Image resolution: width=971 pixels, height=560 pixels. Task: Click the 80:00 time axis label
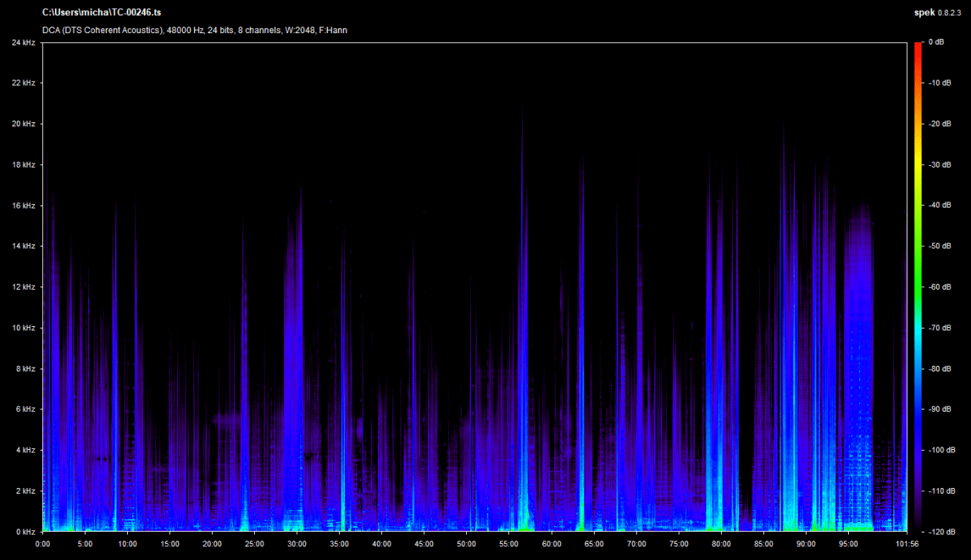721,544
